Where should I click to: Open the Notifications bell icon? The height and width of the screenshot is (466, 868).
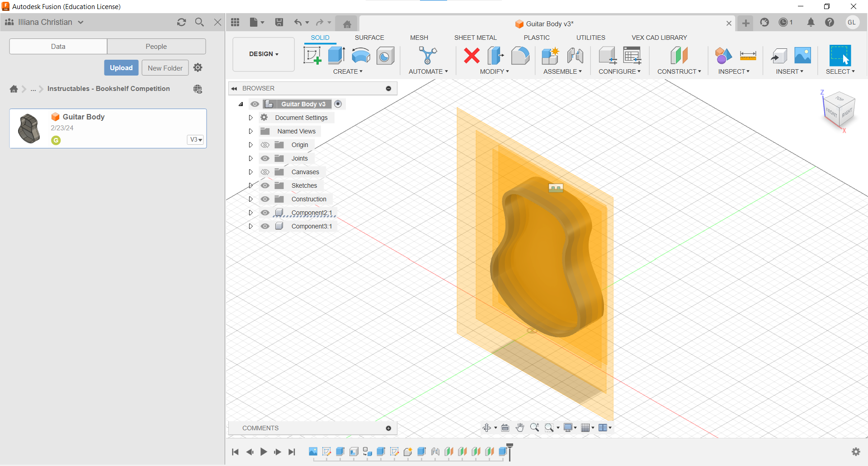811,22
